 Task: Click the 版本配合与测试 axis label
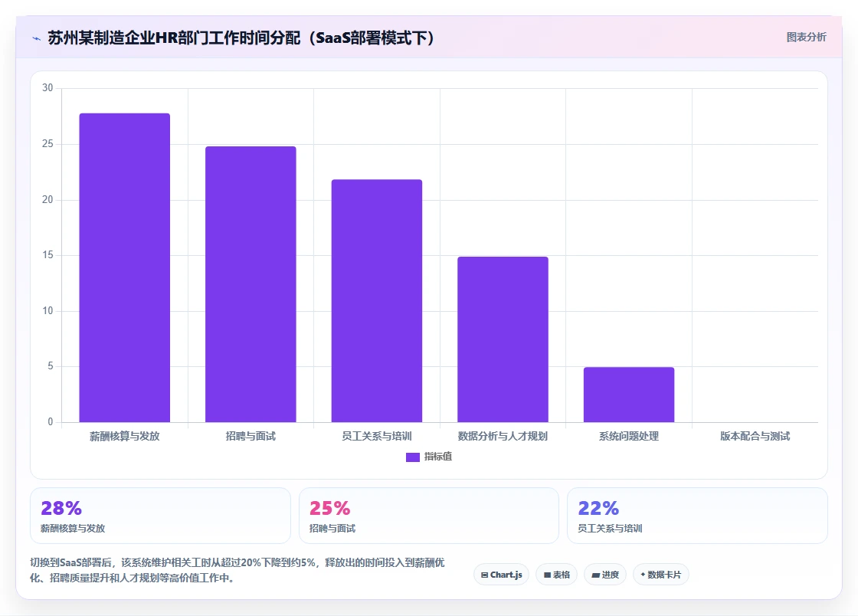(x=755, y=436)
